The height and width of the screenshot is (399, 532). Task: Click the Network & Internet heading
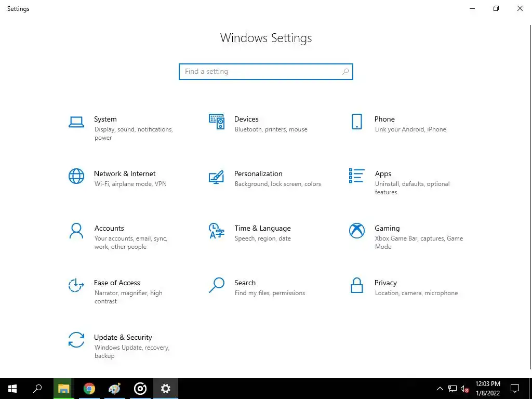(x=125, y=174)
